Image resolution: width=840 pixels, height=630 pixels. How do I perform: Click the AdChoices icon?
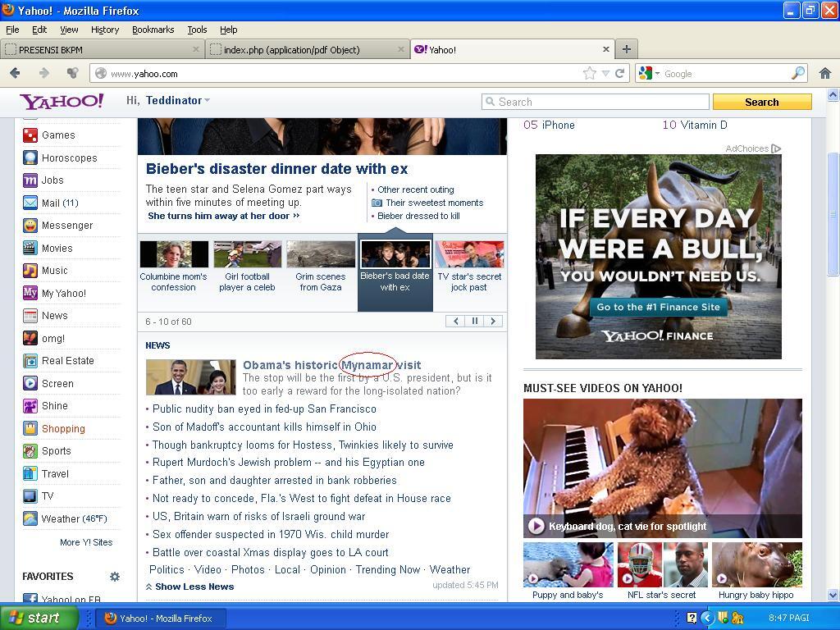pyautogui.click(x=776, y=148)
